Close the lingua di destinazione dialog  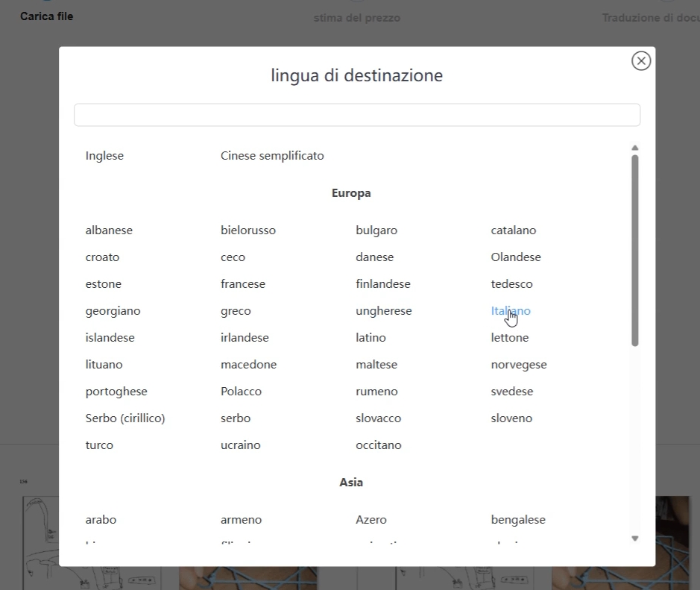(x=640, y=60)
